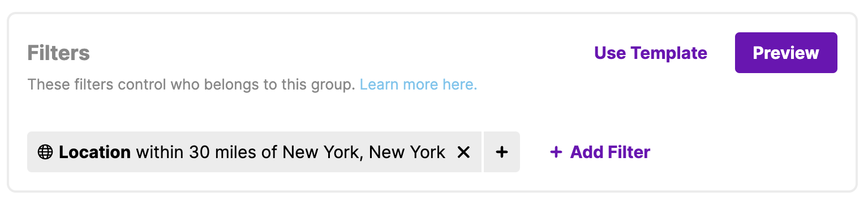Remove the Location filter with the X

tap(463, 152)
